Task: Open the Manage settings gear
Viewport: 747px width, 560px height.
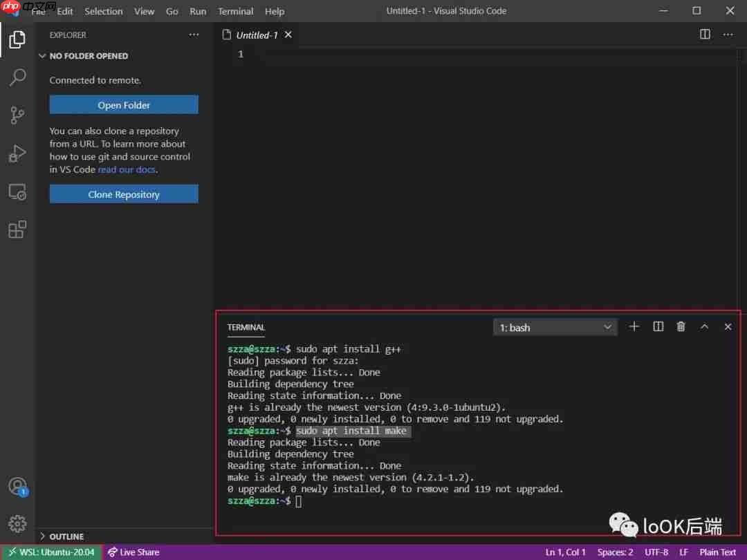Action: (17, 523)
